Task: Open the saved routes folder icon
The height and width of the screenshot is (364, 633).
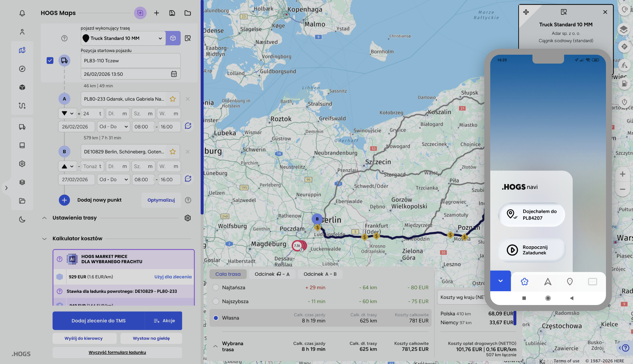Action: pos(188,13)
